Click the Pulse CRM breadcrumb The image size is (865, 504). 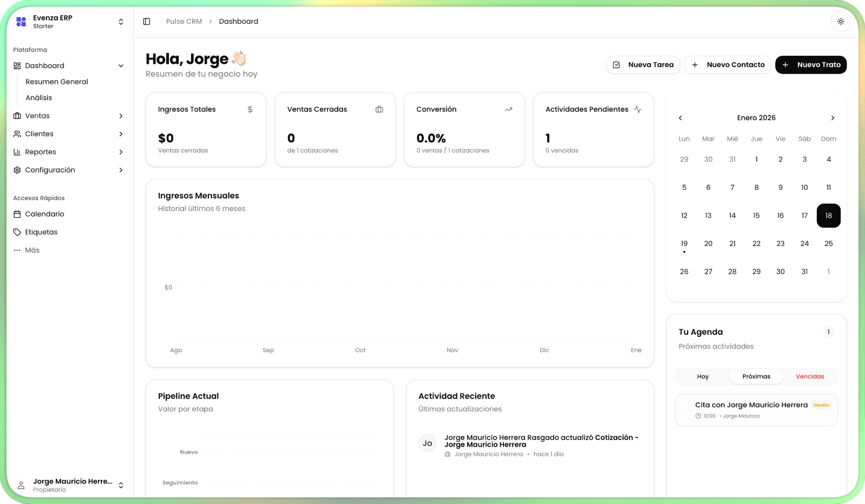pos(184,22)
